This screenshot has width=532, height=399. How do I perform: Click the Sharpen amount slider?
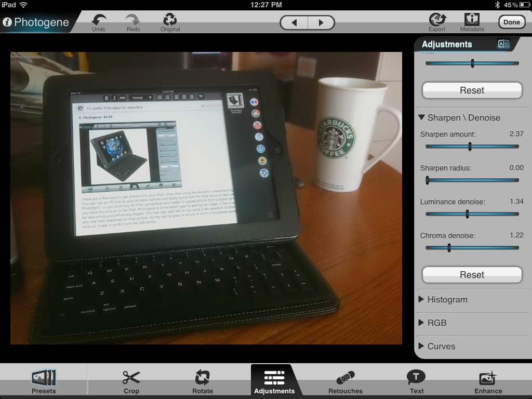(472, 147)
